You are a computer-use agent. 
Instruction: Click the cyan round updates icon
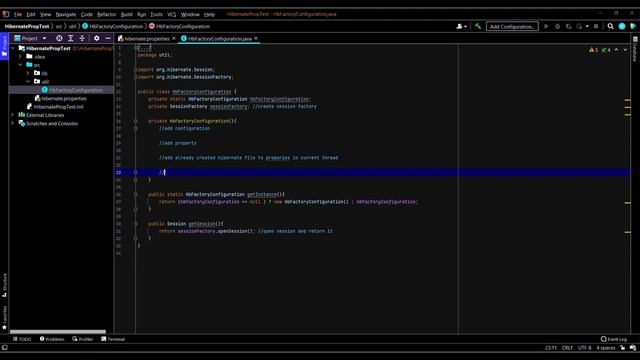pos(622,26)
